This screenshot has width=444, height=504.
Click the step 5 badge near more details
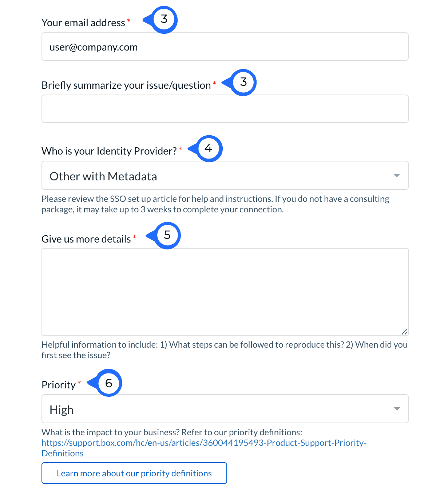click(167, 235)
